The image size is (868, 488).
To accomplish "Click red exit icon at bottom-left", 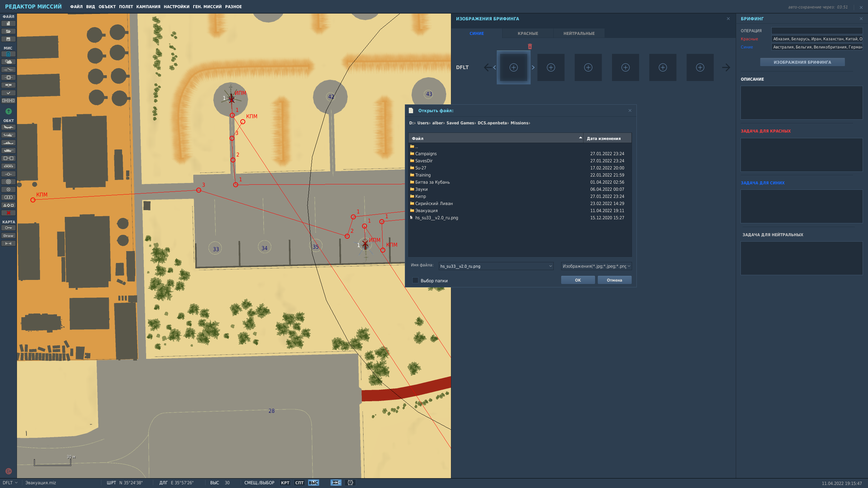I will [8, 471].
